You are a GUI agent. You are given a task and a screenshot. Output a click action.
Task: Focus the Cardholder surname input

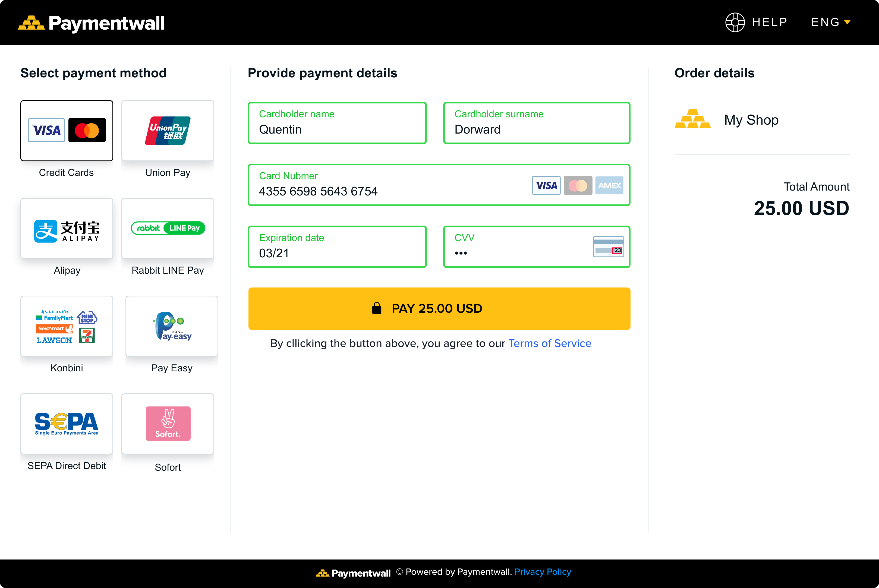(536, 123)
